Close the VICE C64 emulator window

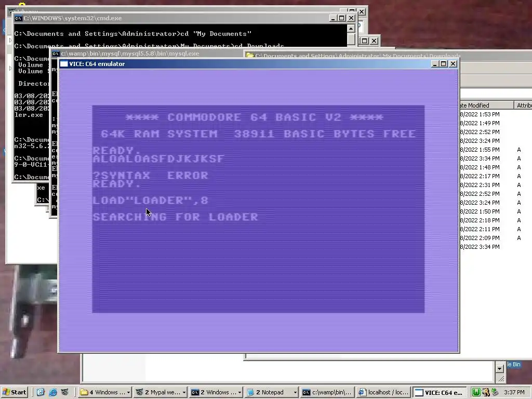click(453, 64)
